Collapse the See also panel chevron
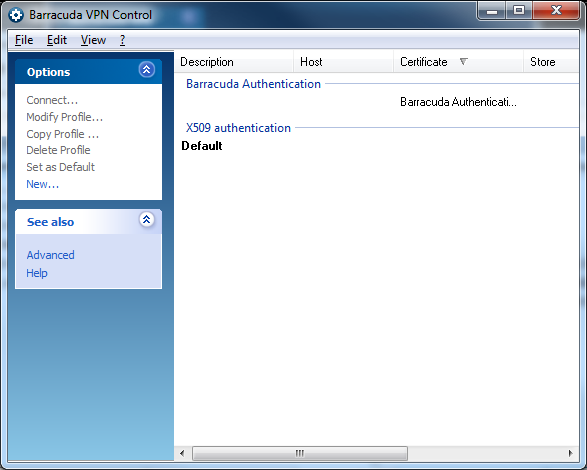The height and width of the screenshot is (470, 587). [x=147, y=219]
